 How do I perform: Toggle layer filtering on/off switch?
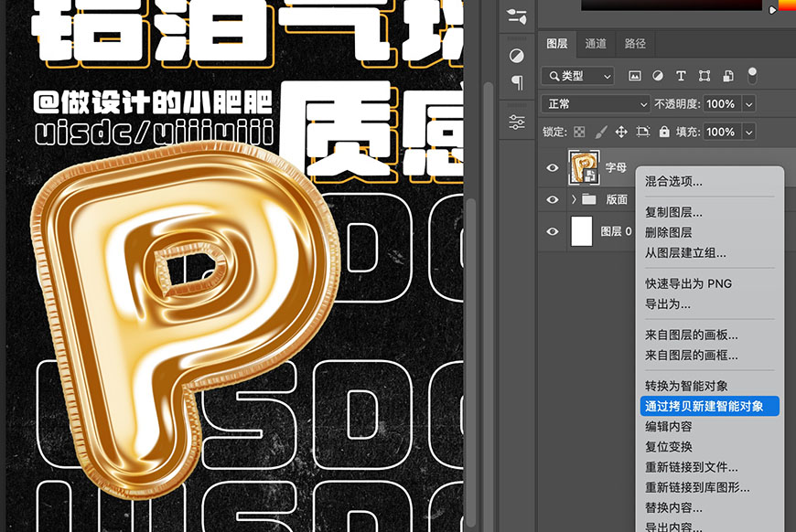pos(752,76)
